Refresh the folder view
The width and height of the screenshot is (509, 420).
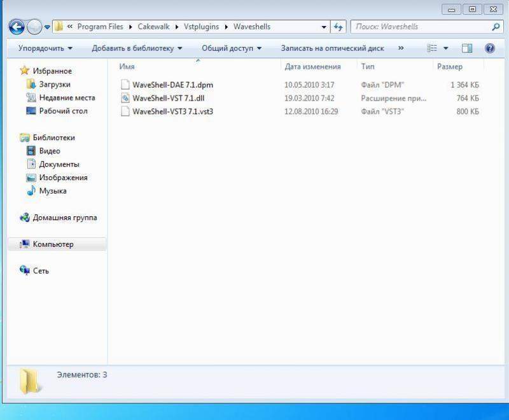(338, 27)
